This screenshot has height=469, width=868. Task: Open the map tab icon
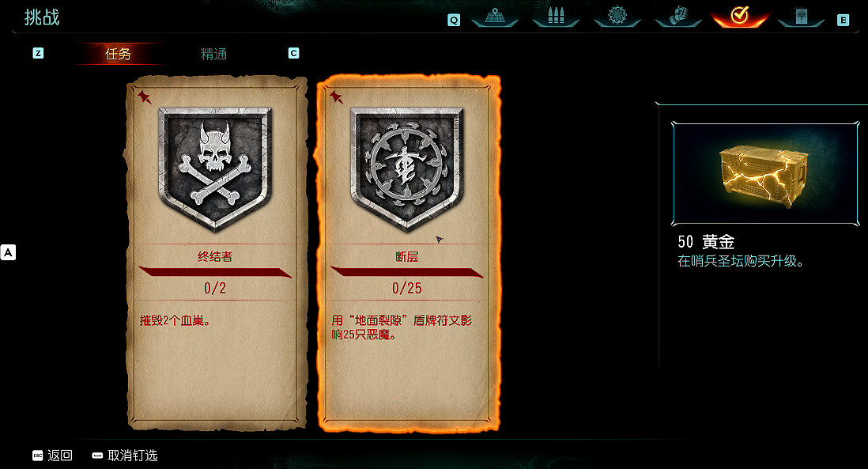coord(495,16)
